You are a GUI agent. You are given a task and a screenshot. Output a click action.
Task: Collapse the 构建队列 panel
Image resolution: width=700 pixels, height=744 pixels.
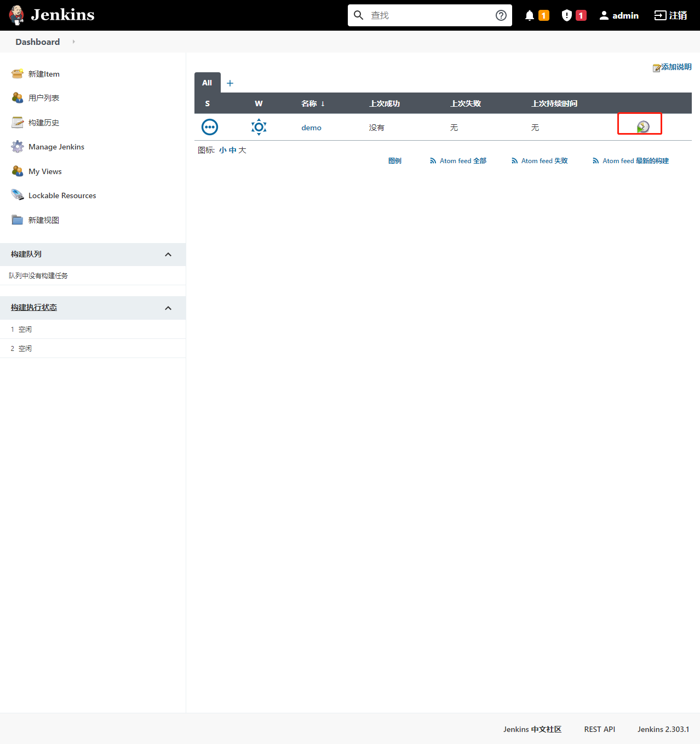pyautogui.click(x=168, y=255)
